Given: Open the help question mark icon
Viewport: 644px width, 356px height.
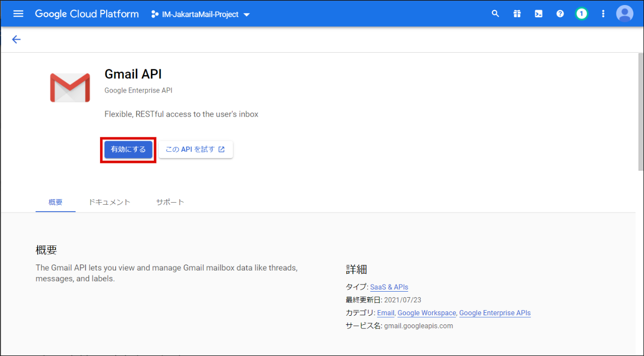Looking at the screenshot, I should [560, 14].
